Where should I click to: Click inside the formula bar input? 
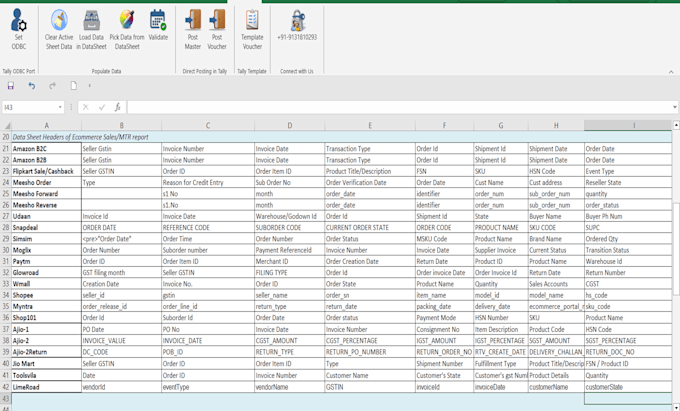click(398, 107)
